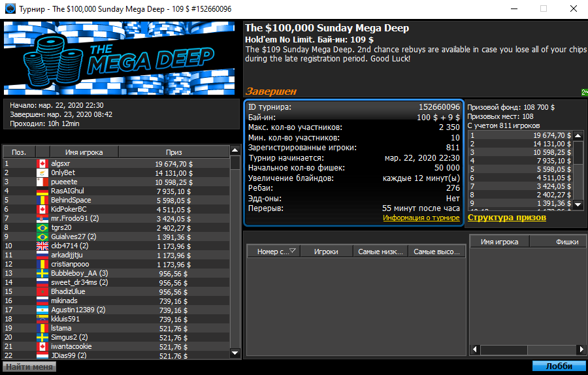
Task: Open the Информация о турнире link
Action: (421, 218)
